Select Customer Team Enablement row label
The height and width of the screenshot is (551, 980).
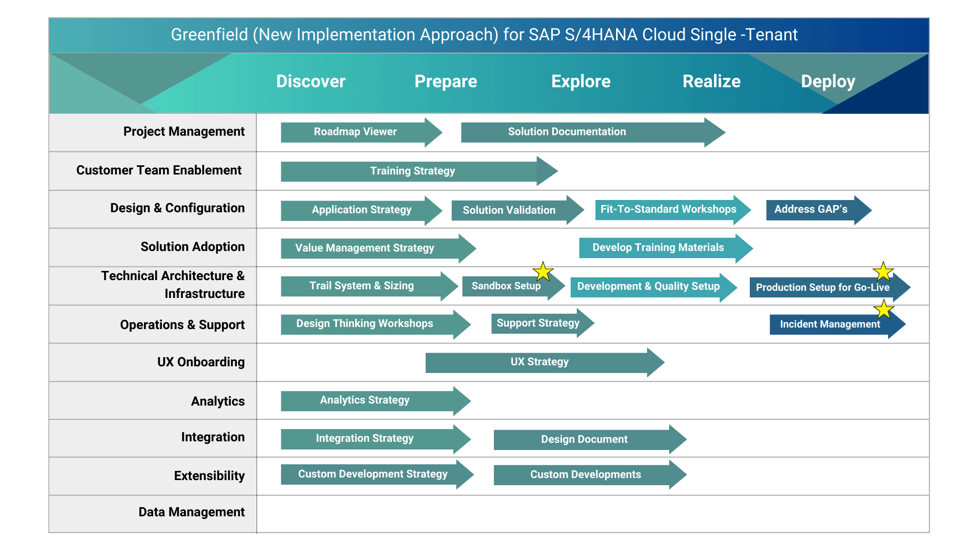pos(159,170)
